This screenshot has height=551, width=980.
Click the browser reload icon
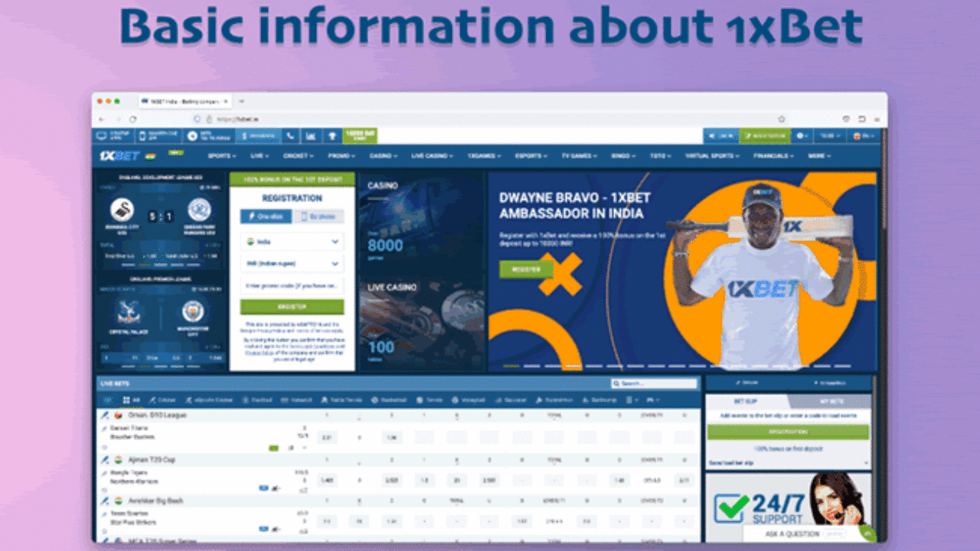coord(133,119)
